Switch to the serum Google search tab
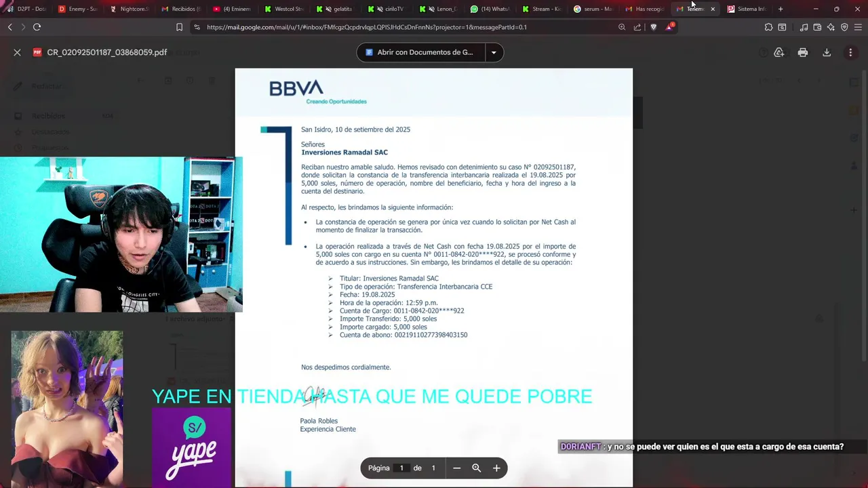This screenshot has width=868, height=488. (593, 9)
